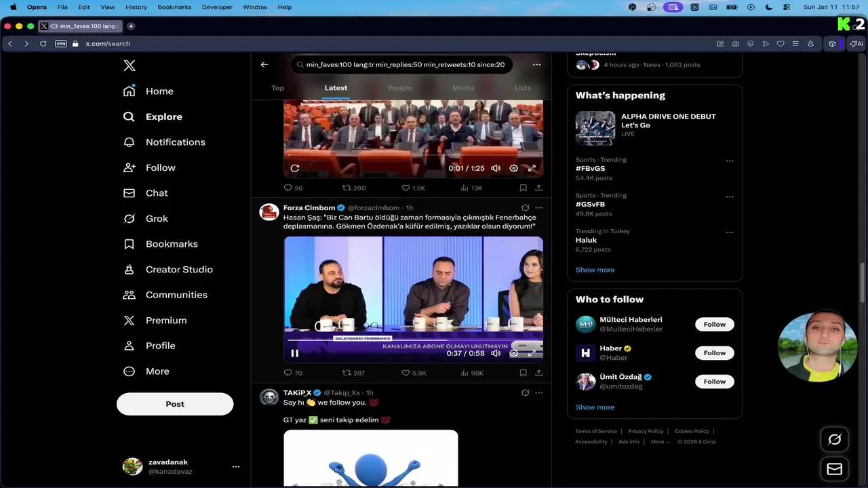The image size is (868, 488).
Task: Bookmark the post with 13K views
Action: point(523,188)
